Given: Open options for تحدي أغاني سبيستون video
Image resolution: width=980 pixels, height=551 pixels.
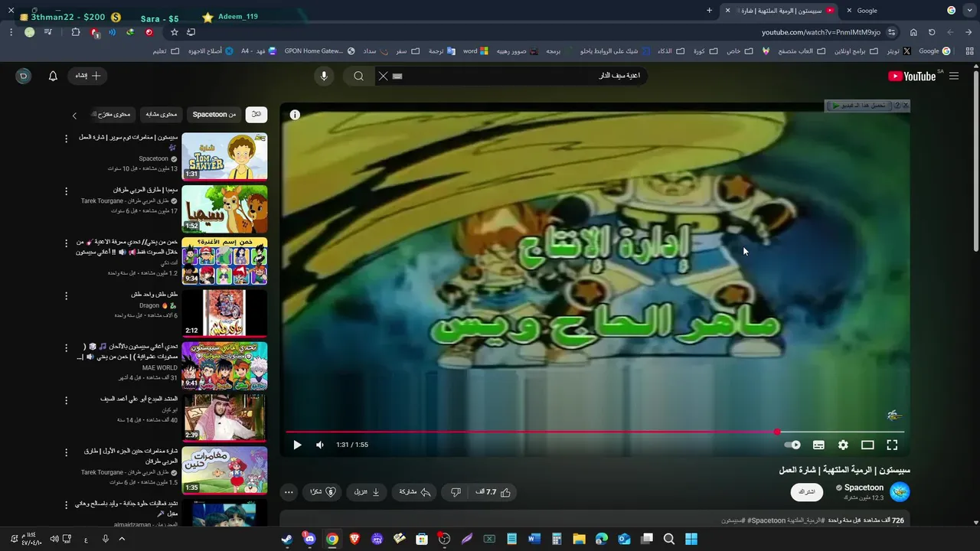Looking at the screenshot, I should point(66,347).
